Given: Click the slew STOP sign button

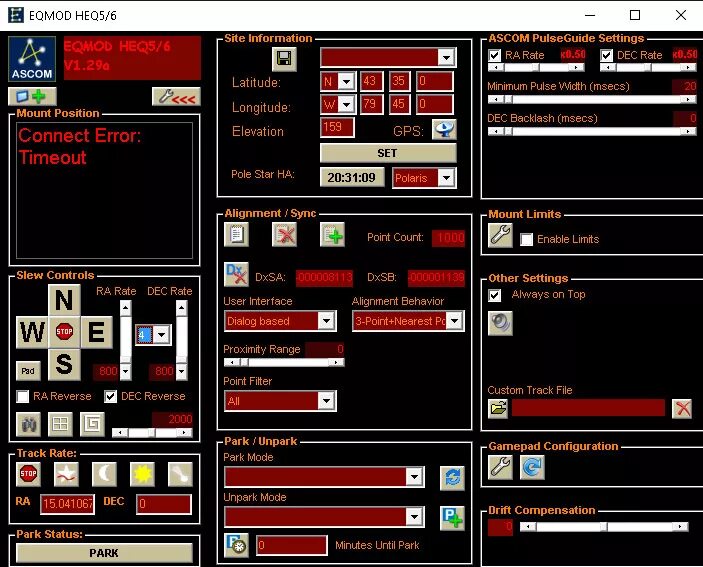Looking at the screenshot, I should 64,332.
